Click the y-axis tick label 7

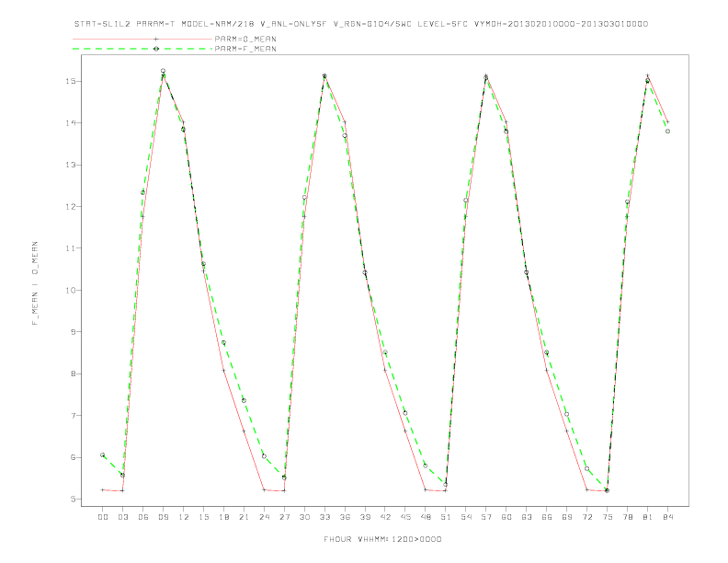tap(74, 415)
